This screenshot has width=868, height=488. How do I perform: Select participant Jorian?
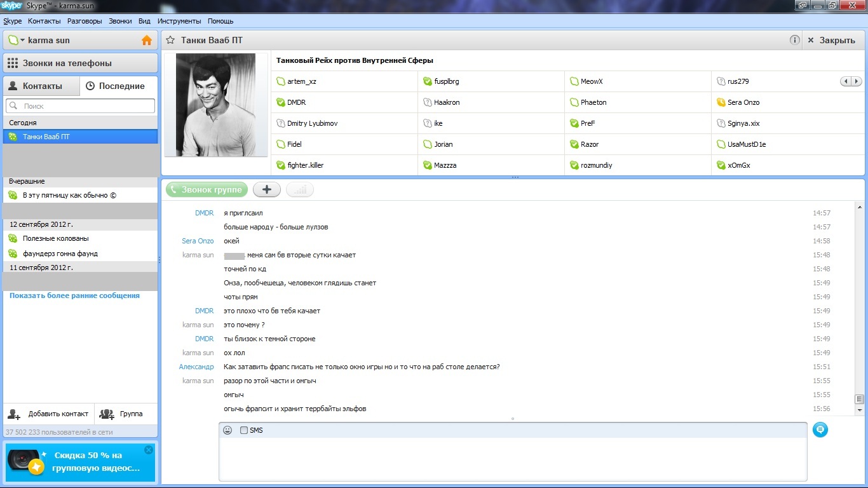(444, 144)
